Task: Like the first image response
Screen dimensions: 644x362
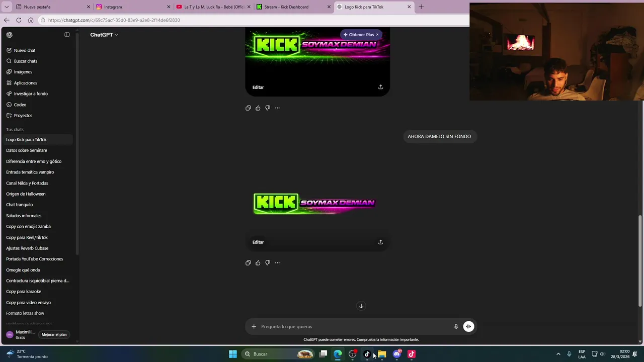Action: click(258, 108)
